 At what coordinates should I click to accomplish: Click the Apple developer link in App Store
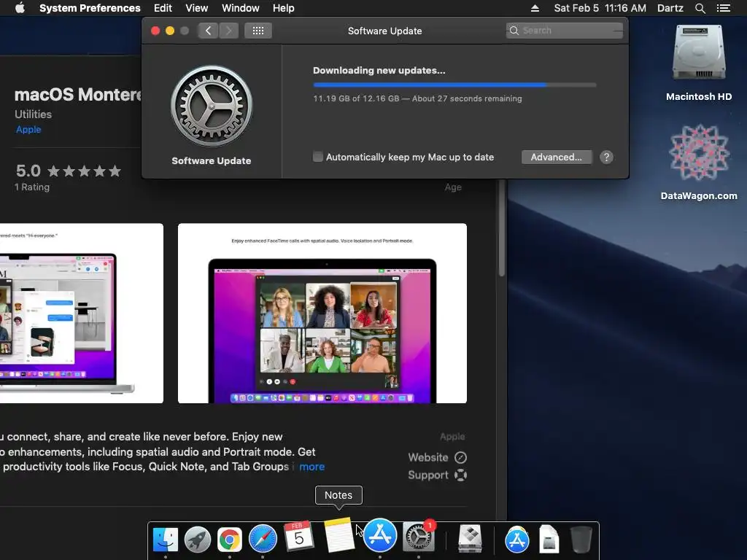[x=28, y=130]
